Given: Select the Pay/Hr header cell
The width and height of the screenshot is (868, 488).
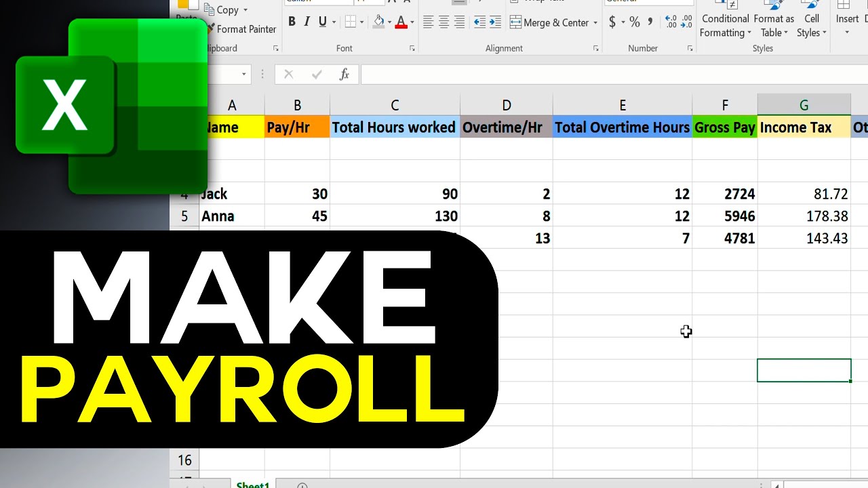Looking at the screenshot, I should point(297,127).
